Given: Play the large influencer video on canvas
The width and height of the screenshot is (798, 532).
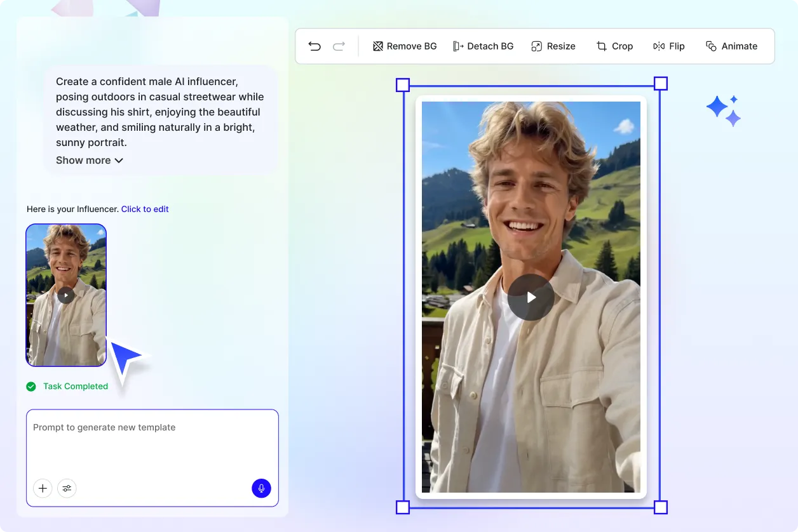Looking at the screenshot, I should pos(531,297).
